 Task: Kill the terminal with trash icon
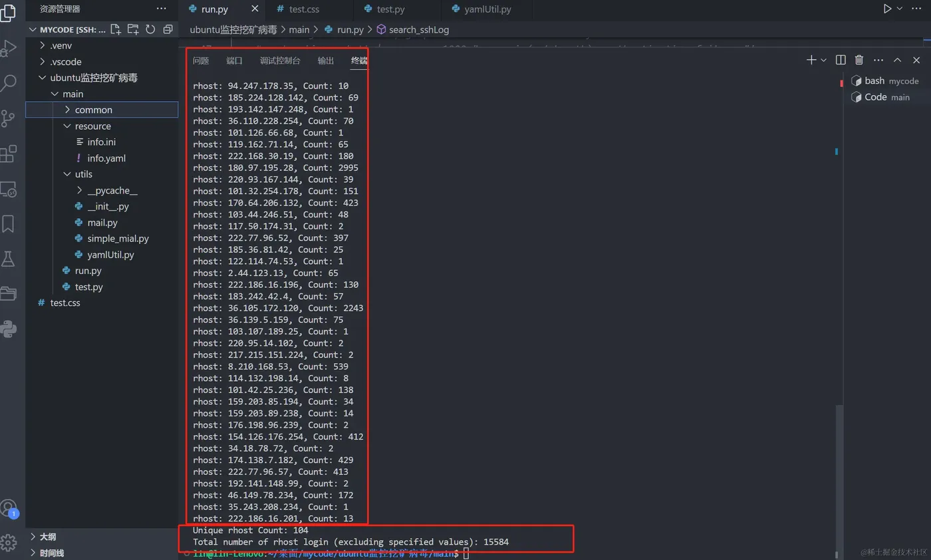[859, 60]
